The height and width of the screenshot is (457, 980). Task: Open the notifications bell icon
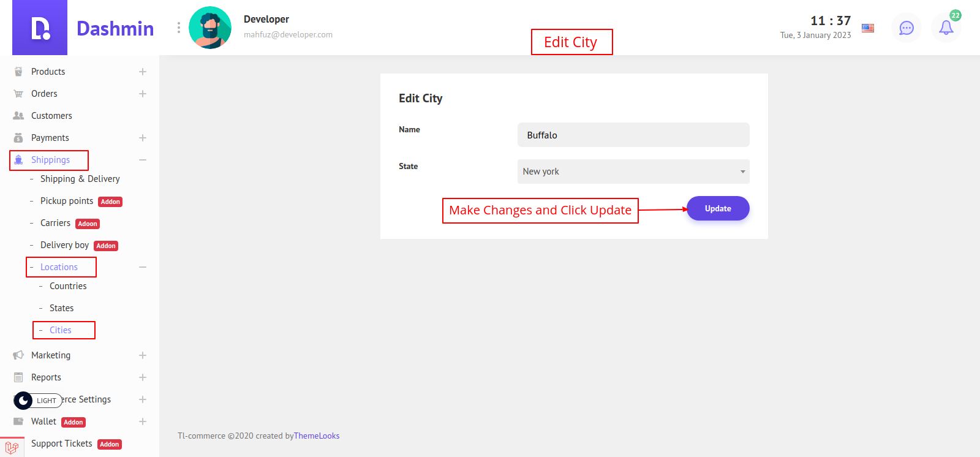coord(946,28)
